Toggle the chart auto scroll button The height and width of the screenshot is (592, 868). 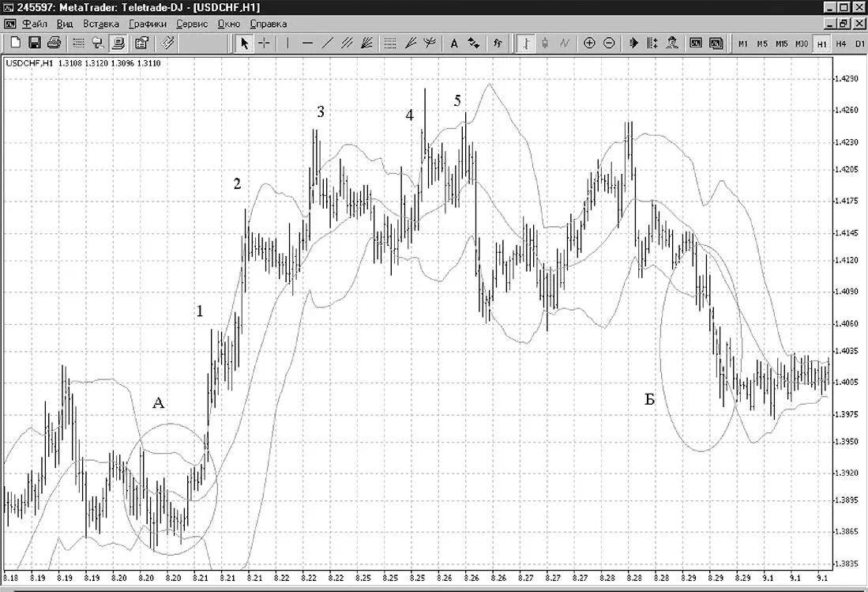click(633, 43)
